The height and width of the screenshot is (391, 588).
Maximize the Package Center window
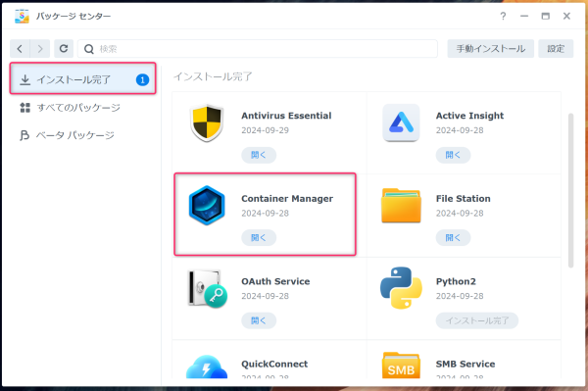(x=545, y=16)
